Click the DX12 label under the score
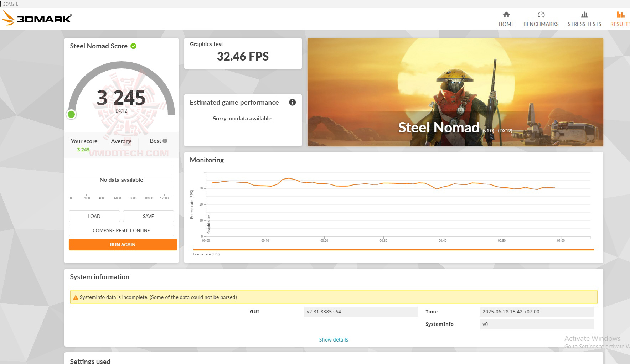 coord(121,111)
